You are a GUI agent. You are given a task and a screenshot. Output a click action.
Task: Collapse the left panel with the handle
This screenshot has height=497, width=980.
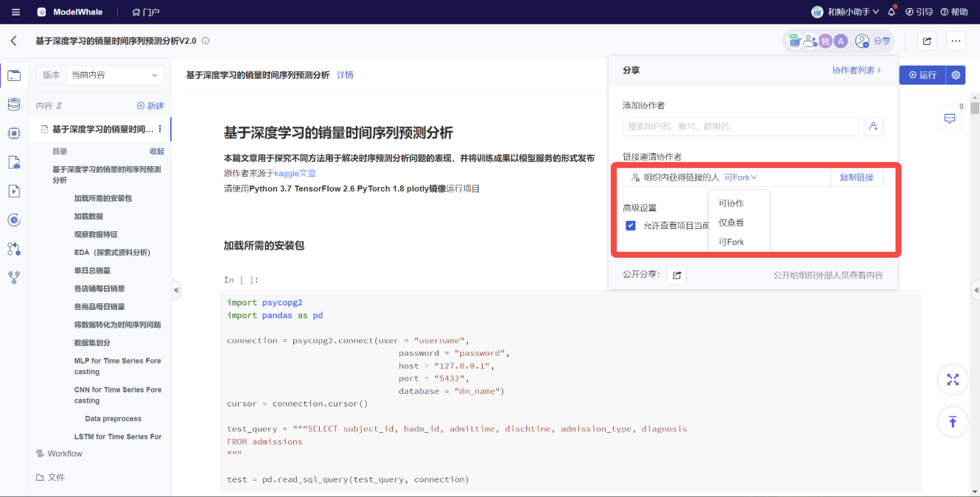coord(176,290)
